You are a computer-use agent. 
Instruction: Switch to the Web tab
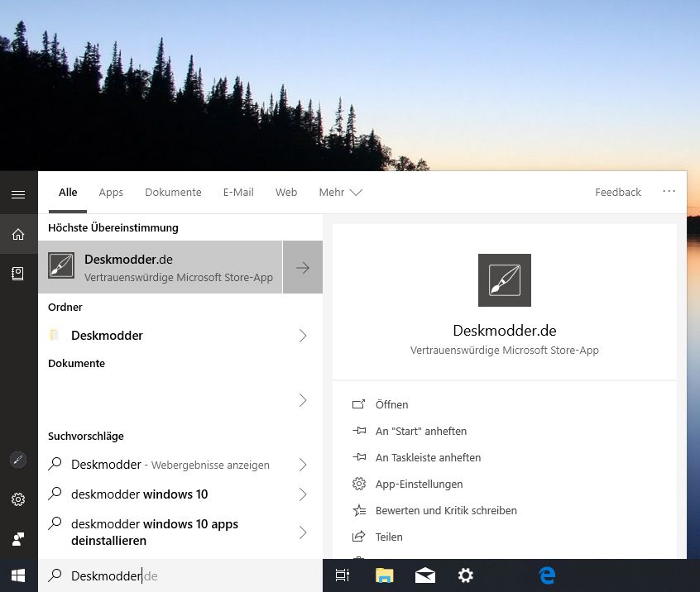click(286, 193)
